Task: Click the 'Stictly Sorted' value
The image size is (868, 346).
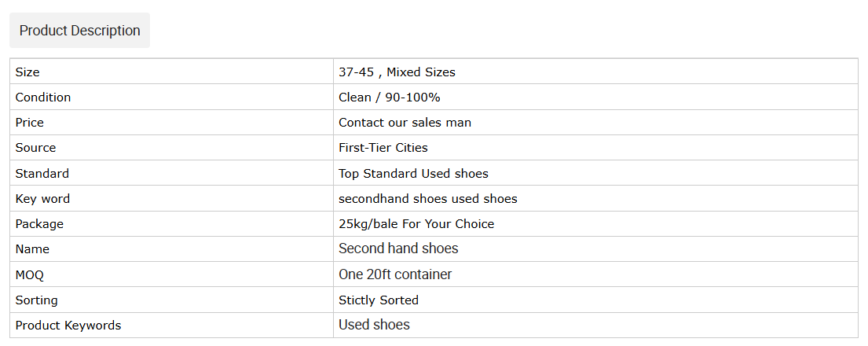Action: pos(379,300)
